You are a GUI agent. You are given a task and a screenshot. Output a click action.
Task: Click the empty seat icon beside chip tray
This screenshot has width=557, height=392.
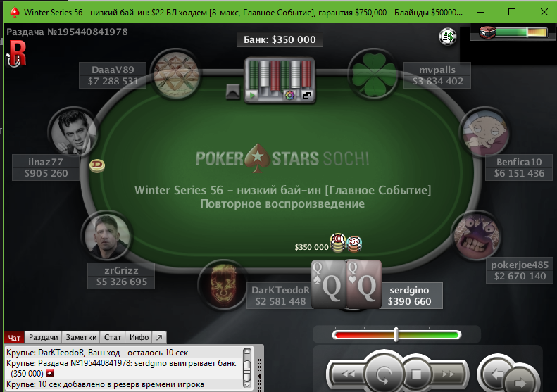pyautogui.click(x=232, y=92)
